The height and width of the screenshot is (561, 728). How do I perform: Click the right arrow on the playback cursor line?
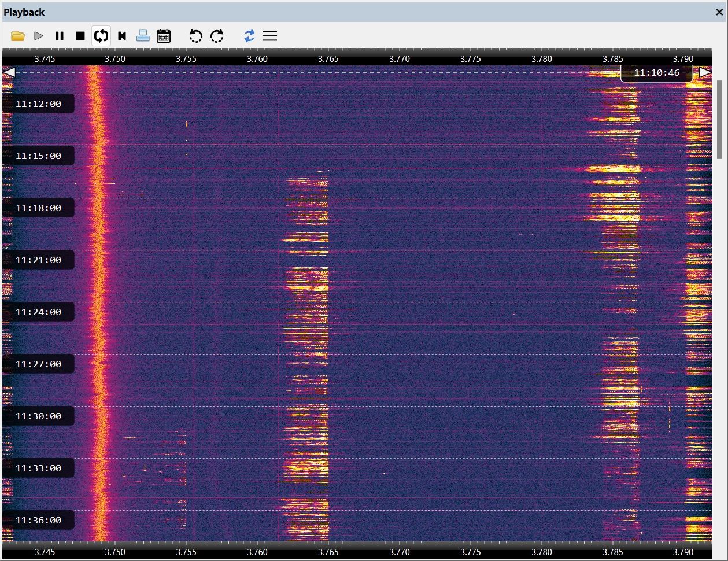(704, 72)
